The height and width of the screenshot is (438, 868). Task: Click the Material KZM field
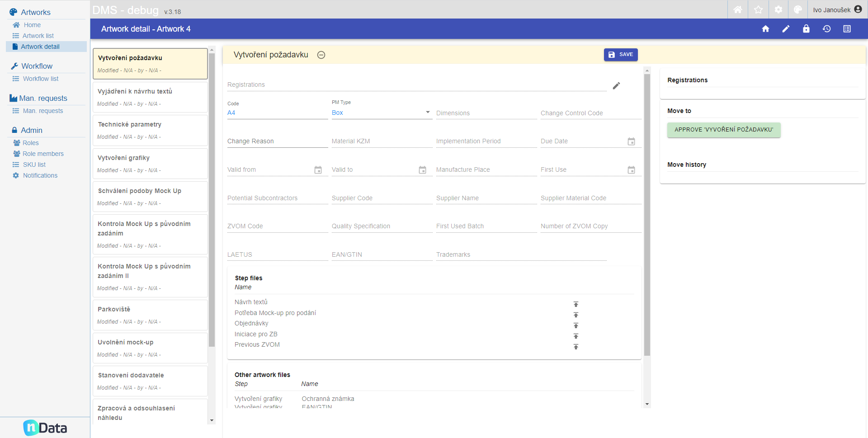[382, 141]
